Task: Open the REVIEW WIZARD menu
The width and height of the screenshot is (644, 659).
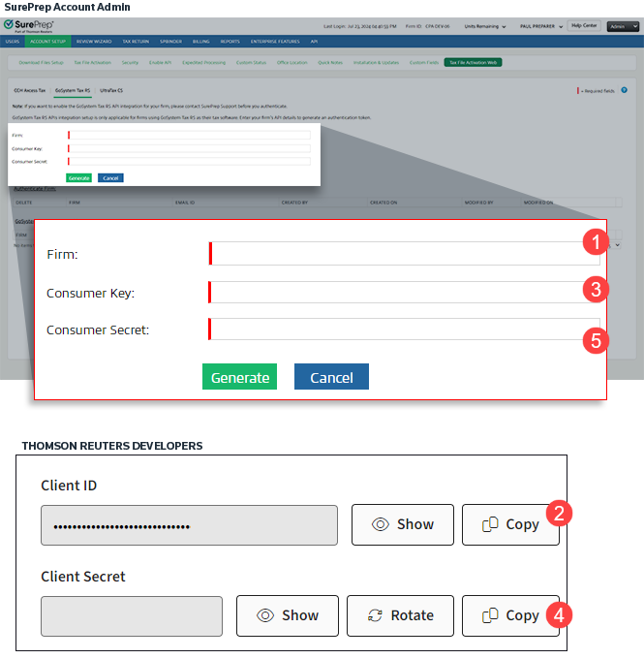Action: pyautogui.click(x=94, y=42)
